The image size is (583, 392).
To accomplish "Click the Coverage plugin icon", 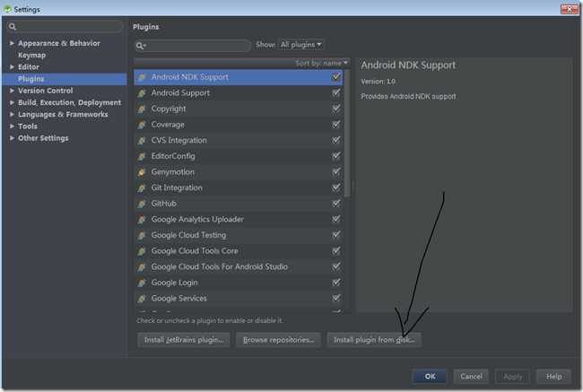I will tap(142, 125).
